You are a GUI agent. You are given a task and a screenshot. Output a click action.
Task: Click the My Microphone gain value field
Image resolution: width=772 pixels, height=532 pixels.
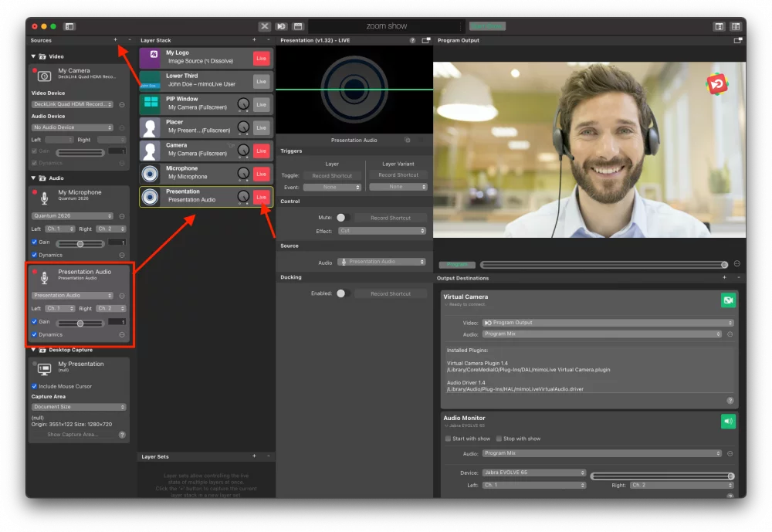(x=117, y=242)
